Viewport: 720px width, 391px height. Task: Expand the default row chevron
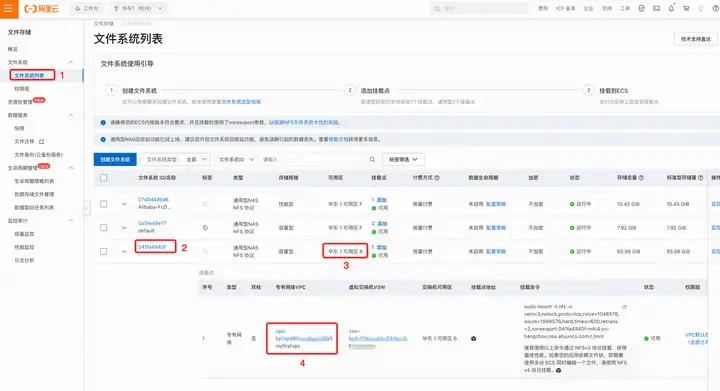point(124,228)
